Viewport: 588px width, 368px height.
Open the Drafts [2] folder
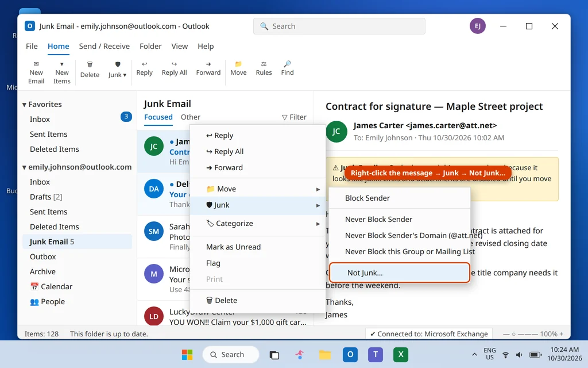[78, 197]
